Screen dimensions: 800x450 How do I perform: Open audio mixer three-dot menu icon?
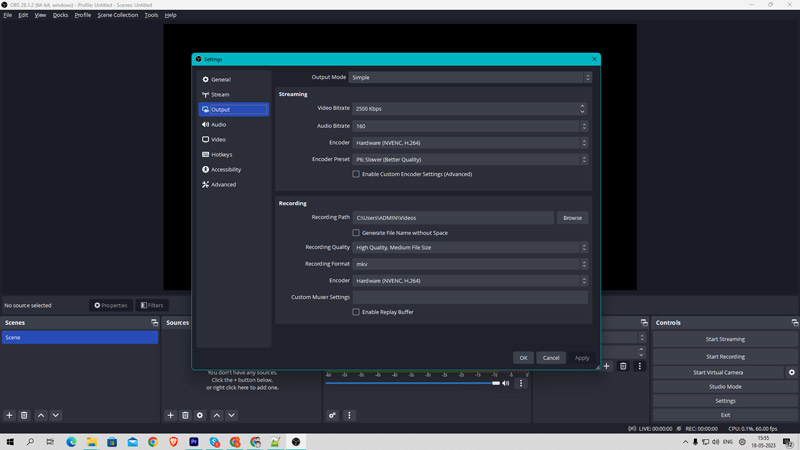pyautogui.click(x=349, y=415)
